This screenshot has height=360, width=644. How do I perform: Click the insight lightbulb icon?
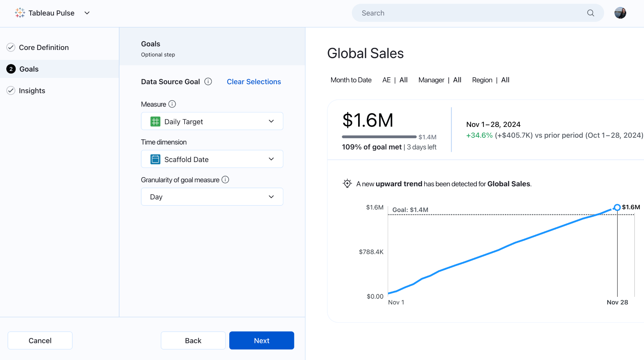click(347, 183)
